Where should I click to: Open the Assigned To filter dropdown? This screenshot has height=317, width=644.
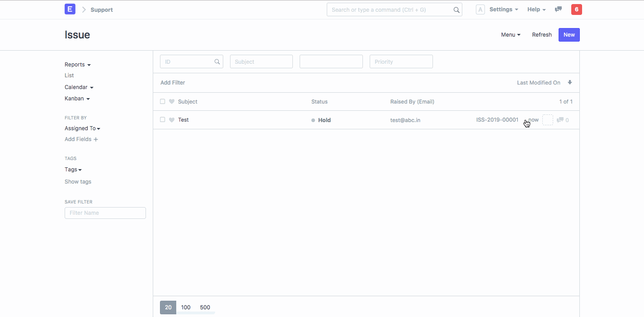click(x=82, y=128)
